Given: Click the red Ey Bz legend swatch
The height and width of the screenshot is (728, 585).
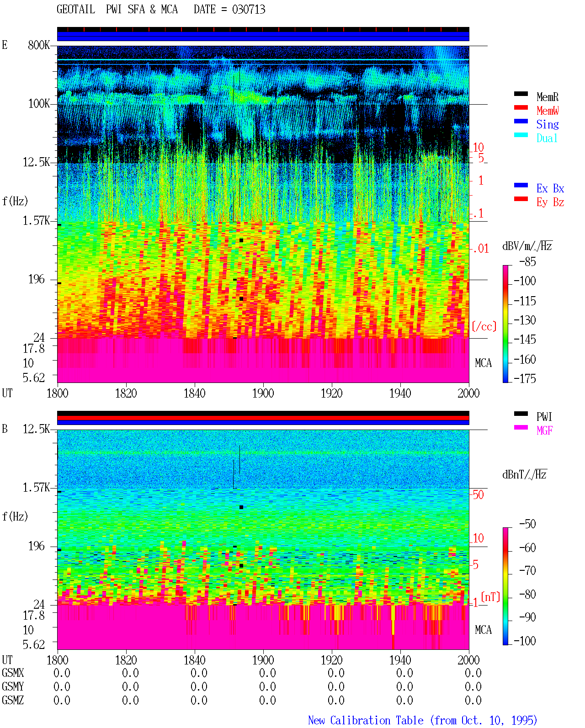Looking at the screenshot, I should (x=521, y=199).
